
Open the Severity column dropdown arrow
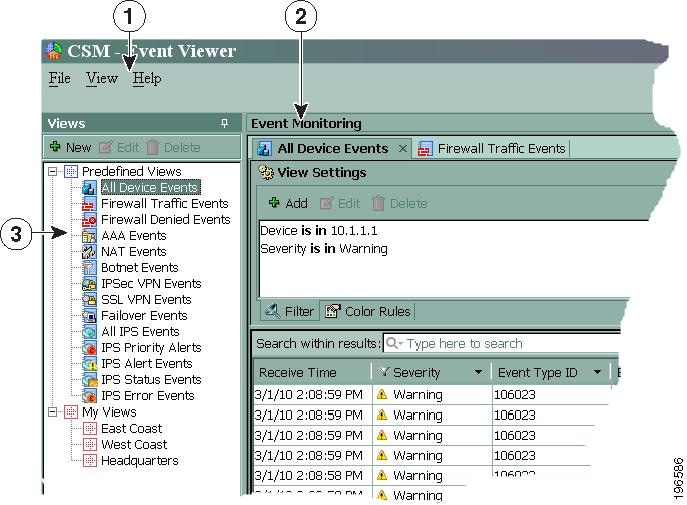click(478, 373)
